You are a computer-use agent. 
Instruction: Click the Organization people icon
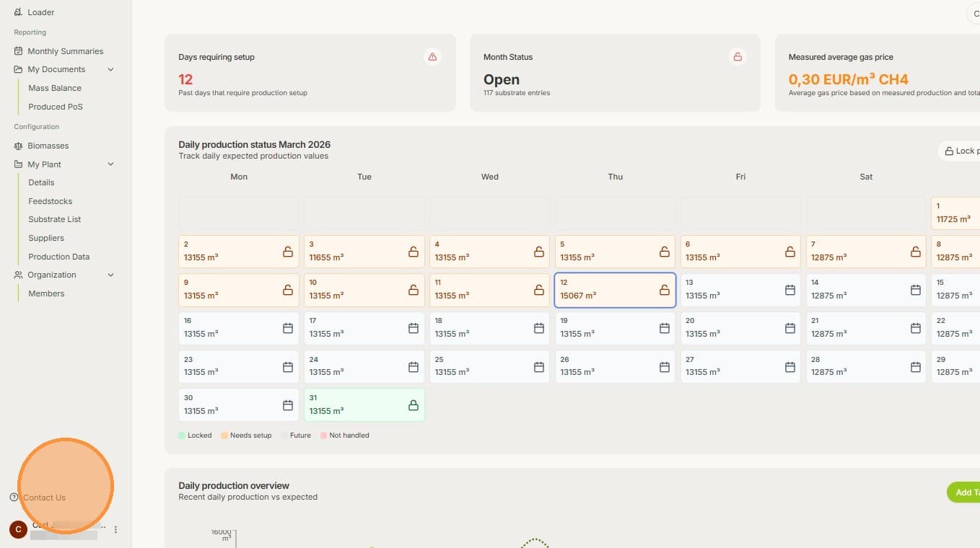point(18,275)
